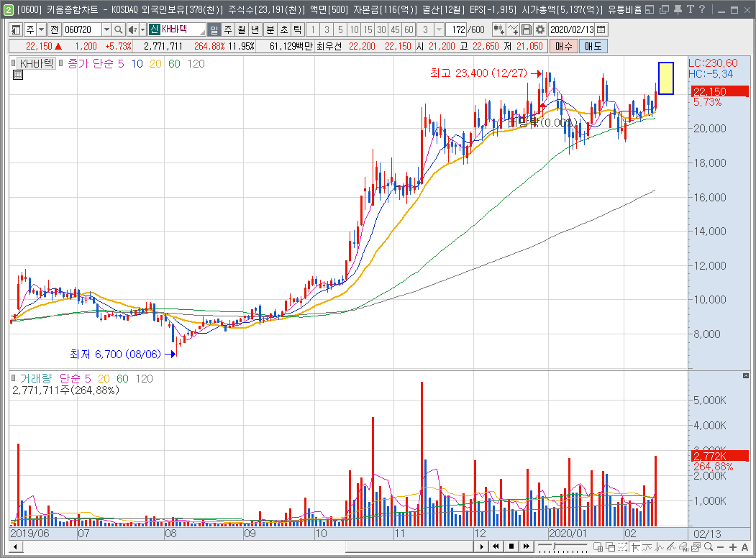Click the left panel toggle icon
This screenshot has height=558, width=756.
pos(15,30)
